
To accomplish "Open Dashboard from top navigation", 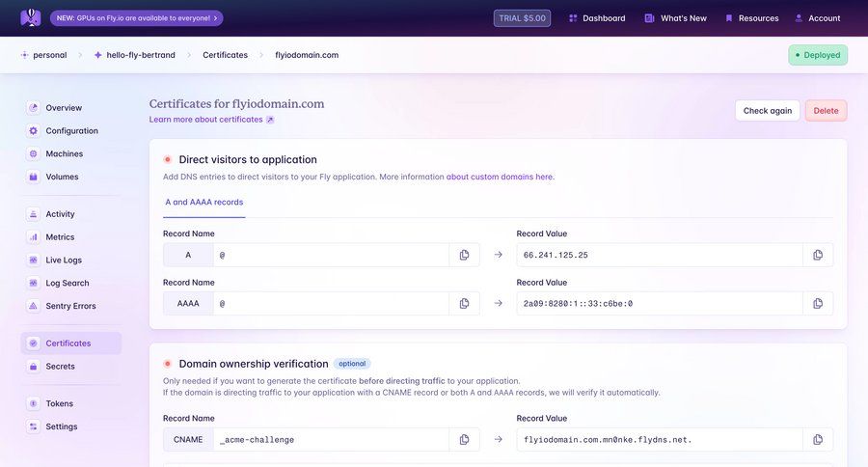I will [x=597, y=18].
